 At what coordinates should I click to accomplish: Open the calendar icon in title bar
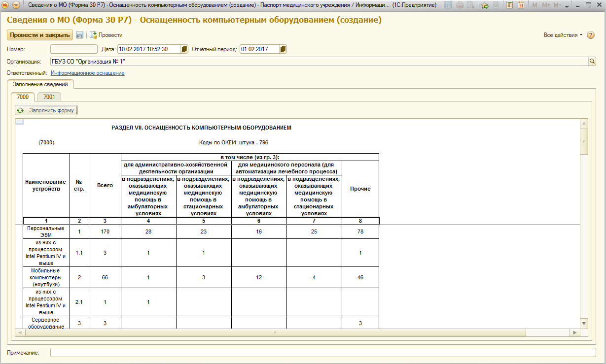click(520, 5)
